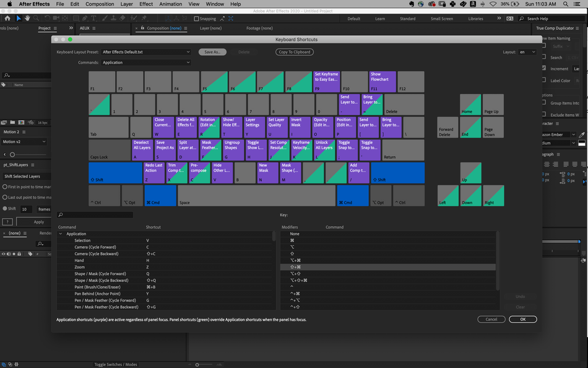Select the Shift radio button
Screen dimensions: 588x368
(5, 208)
